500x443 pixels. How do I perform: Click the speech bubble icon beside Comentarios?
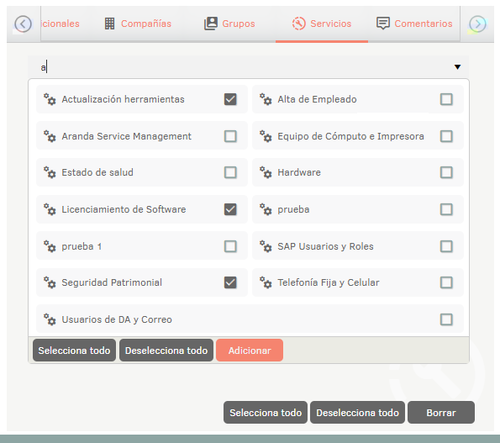pos(383,24)
